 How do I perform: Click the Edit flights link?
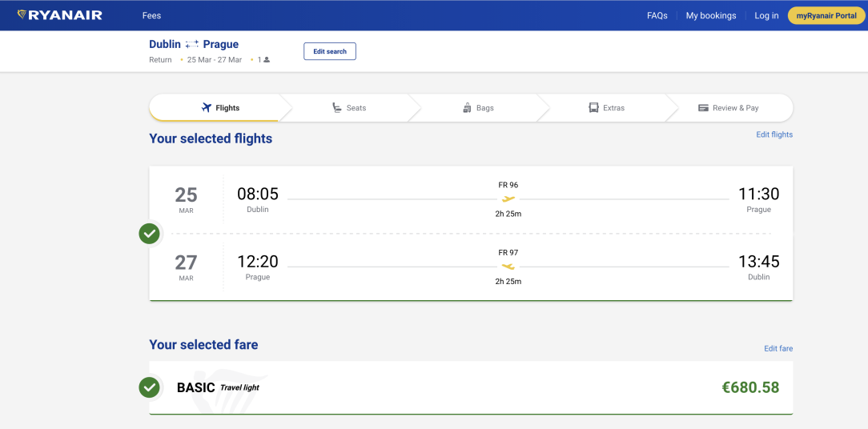pyautogui.click(x=774, y=134)
